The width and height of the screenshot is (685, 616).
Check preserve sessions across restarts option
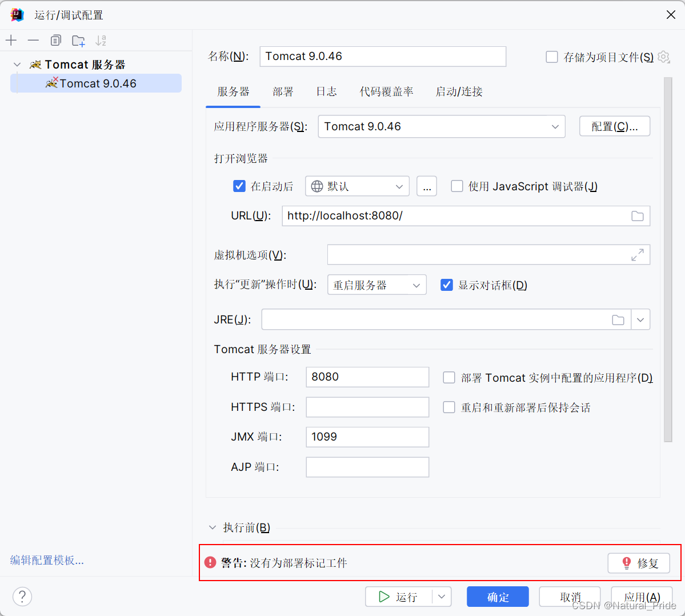coord(449,407)
